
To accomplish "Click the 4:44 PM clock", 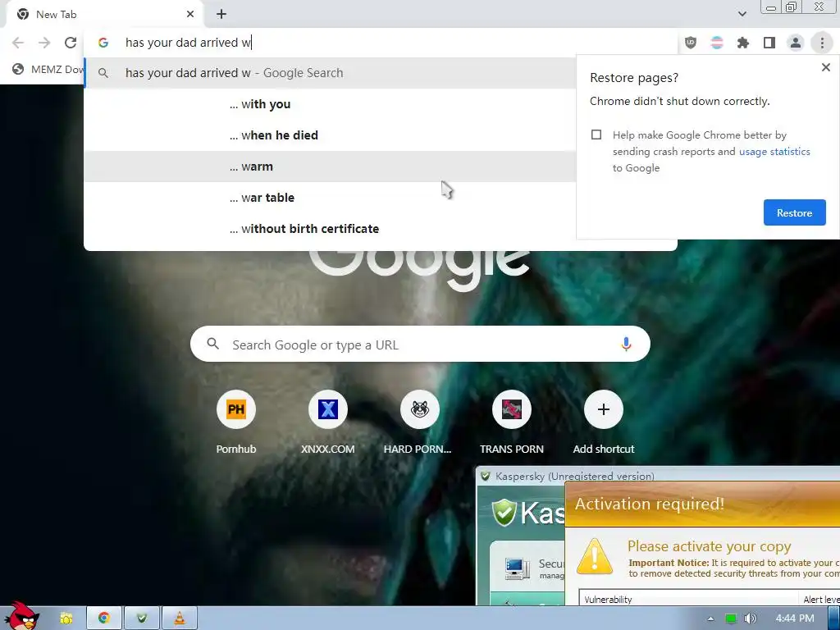I will pos(795,619).
